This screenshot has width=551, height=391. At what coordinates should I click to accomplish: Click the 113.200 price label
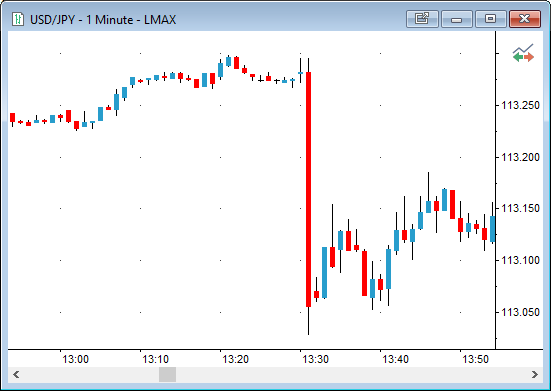(x=520, y=157)
